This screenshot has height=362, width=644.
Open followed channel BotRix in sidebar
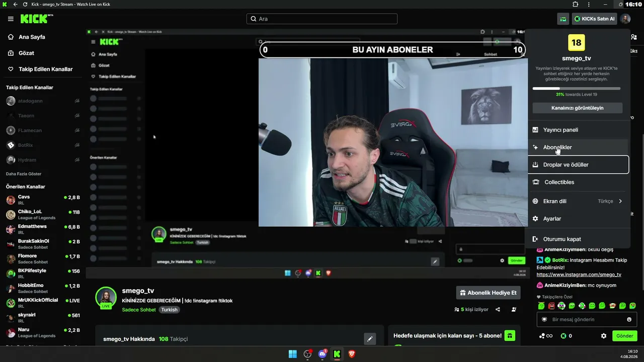(x=43, y=145)
